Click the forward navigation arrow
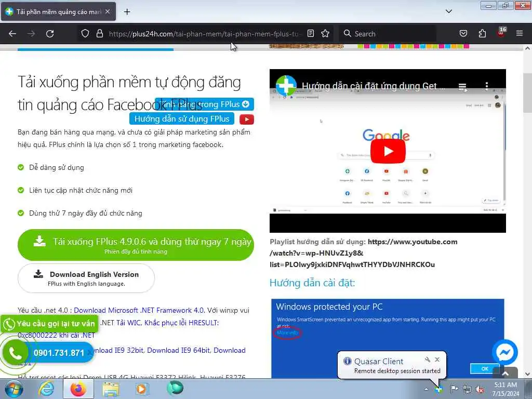 pos(31,34)
